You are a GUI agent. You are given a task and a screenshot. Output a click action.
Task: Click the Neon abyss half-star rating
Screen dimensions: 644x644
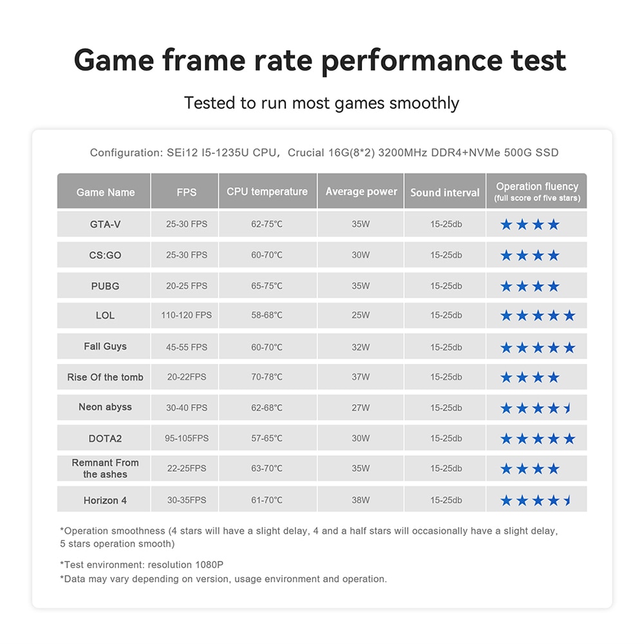[x=536, y=408]
